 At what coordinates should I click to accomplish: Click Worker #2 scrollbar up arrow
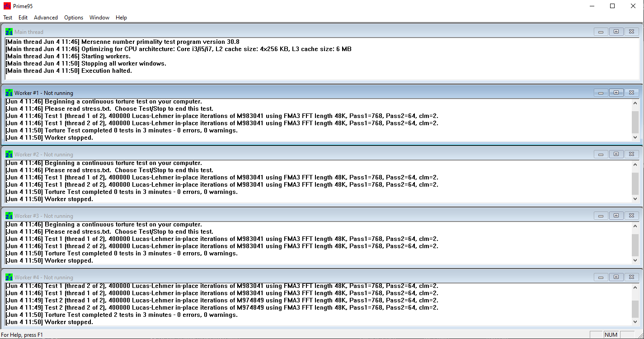tap(635, 165)
